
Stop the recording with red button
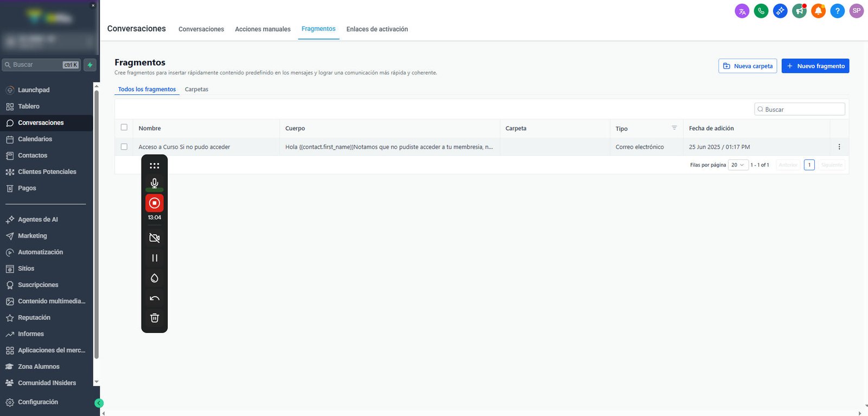(x=155, y=203)
